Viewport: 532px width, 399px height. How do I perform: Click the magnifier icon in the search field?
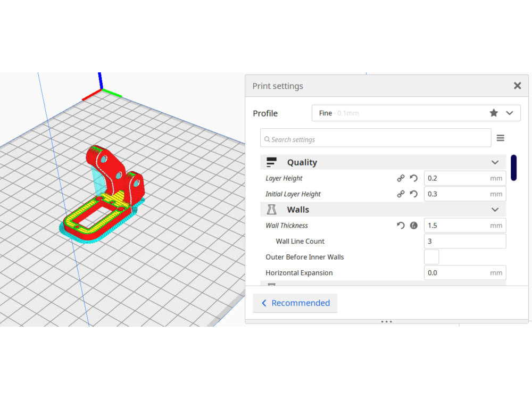(267, 138)
